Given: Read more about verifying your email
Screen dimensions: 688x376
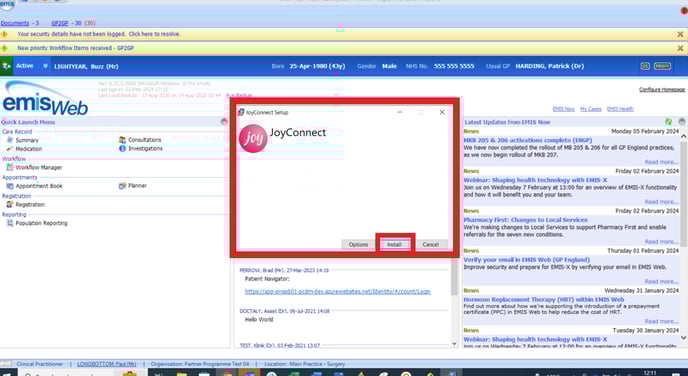Looking at the screenshot, I should [661, 282].
